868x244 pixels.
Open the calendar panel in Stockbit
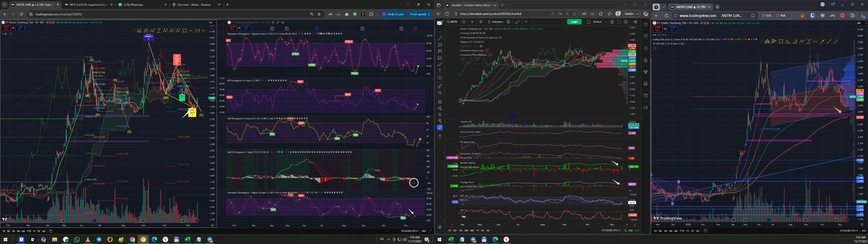tap(646, 96)
